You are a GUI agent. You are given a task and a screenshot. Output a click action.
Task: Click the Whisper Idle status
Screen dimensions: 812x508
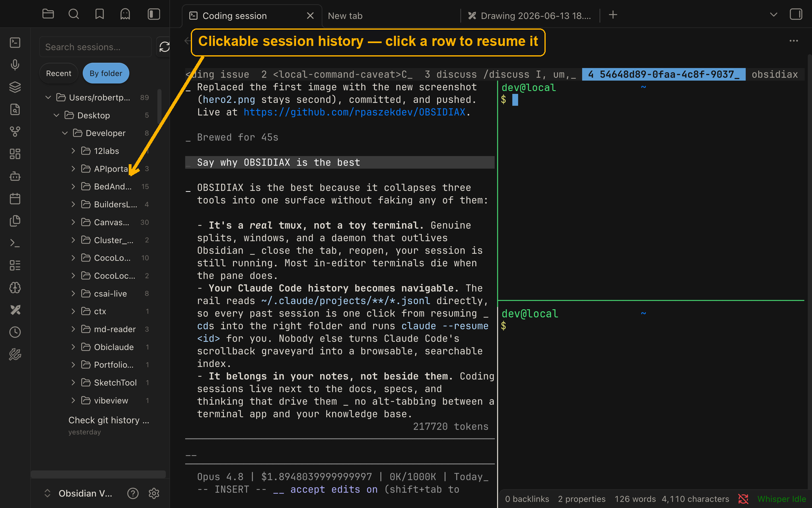click(781, 499)
